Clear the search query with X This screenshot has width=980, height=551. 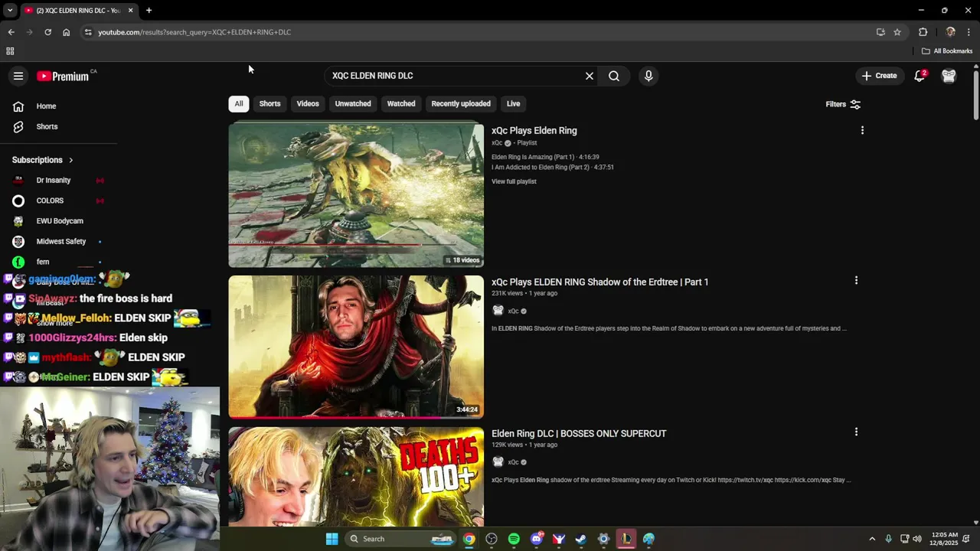pyautogui.click(x=590, y=76)
